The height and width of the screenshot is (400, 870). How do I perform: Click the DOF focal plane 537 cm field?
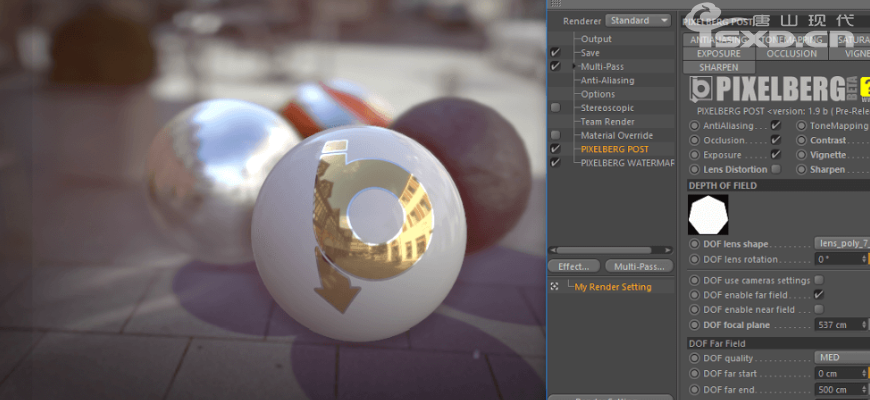pyautogui.click(x=838, y=325)
